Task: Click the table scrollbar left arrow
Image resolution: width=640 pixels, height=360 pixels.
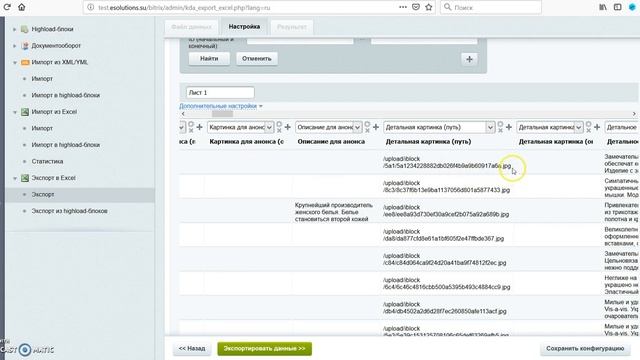Action: pyautogui.click(x=183, y=114)
